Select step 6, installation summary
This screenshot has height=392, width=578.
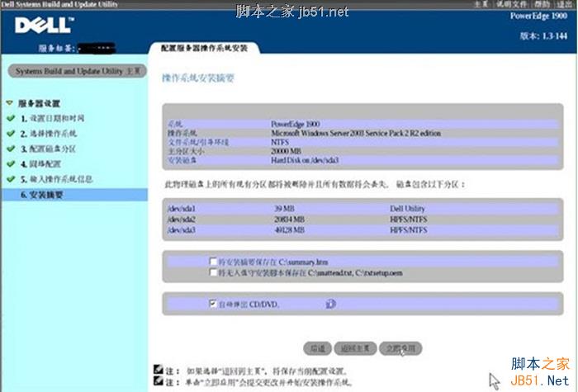pyautogui.click(x=75, y=195)
